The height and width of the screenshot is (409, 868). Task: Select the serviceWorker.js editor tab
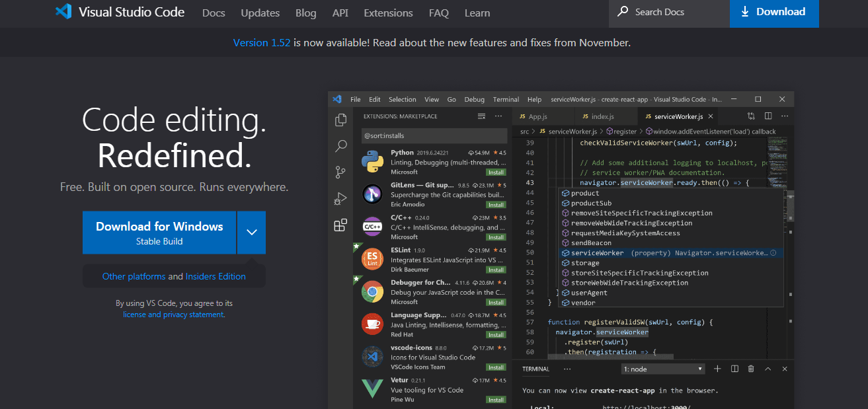[x=678, y=116]
